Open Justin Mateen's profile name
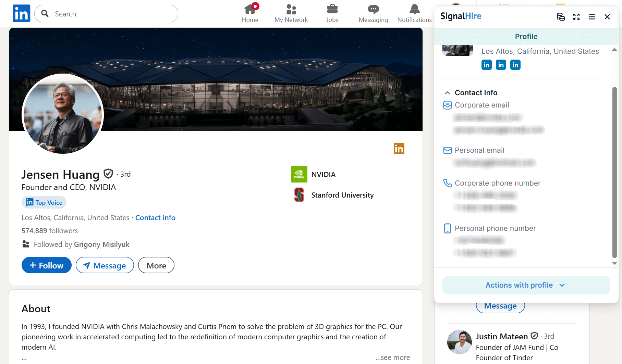 502,337
